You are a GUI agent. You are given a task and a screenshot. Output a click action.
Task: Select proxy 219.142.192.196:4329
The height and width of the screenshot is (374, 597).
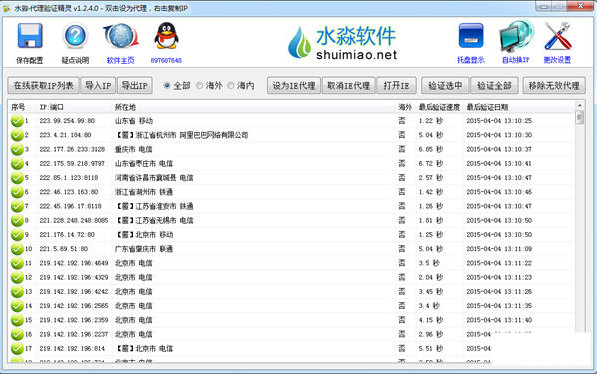[x=73, y=278]
